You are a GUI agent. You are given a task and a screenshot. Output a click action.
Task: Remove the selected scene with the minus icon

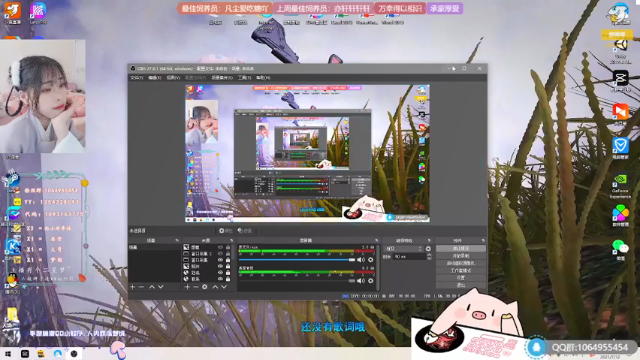pyautogui.click(x=141, y=287)
